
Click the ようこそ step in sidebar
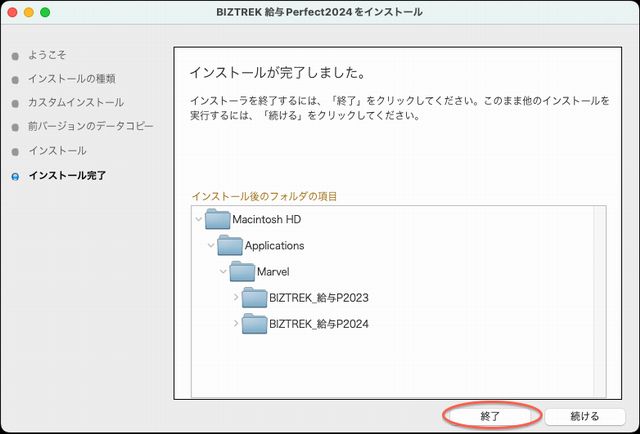[47, 55]
